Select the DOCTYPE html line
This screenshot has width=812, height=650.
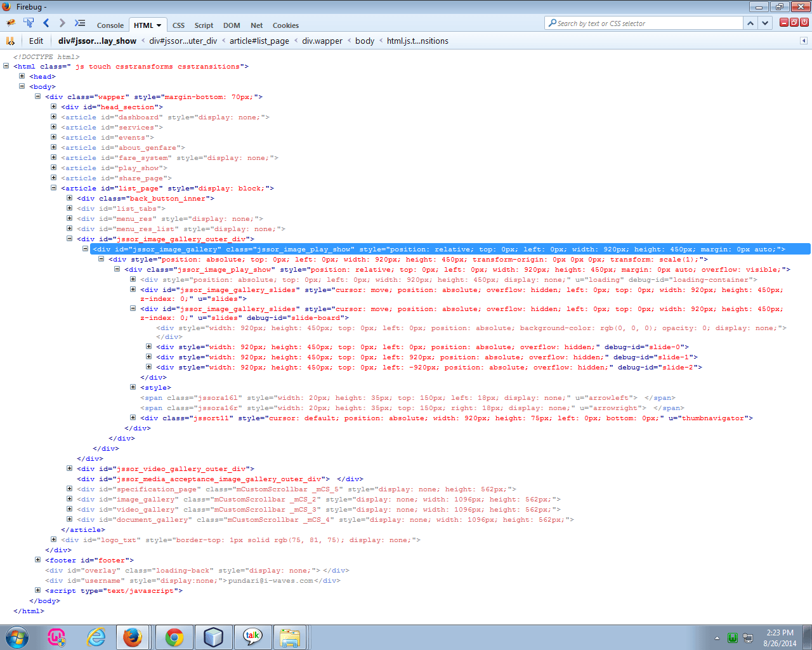coord(46,57)
